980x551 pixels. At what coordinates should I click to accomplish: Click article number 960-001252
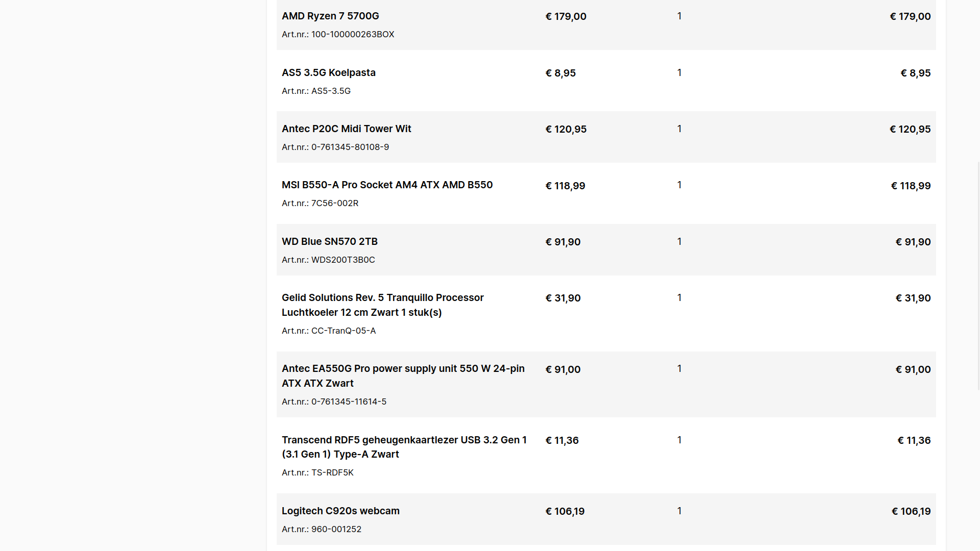(x=336, y=530)
